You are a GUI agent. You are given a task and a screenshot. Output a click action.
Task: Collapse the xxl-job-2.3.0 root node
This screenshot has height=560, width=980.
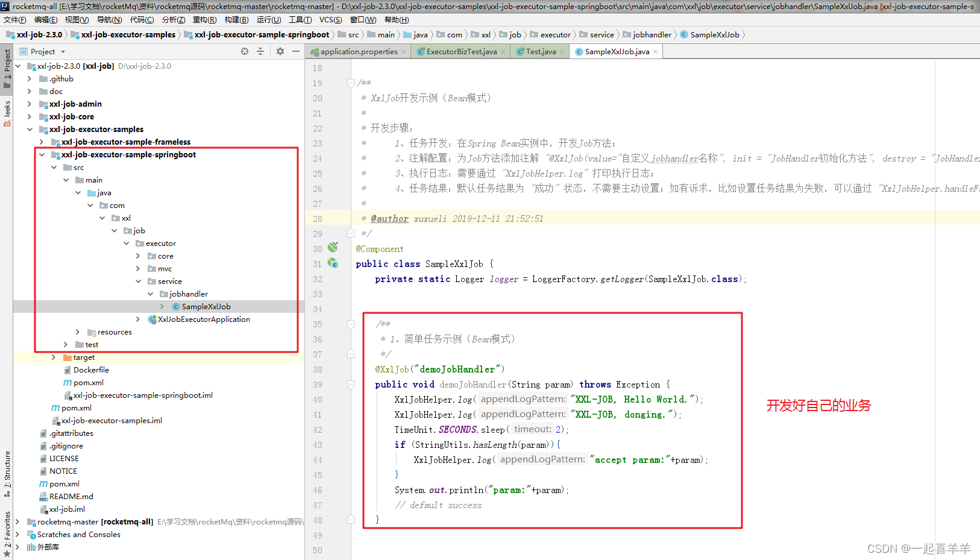pos(18,66)
